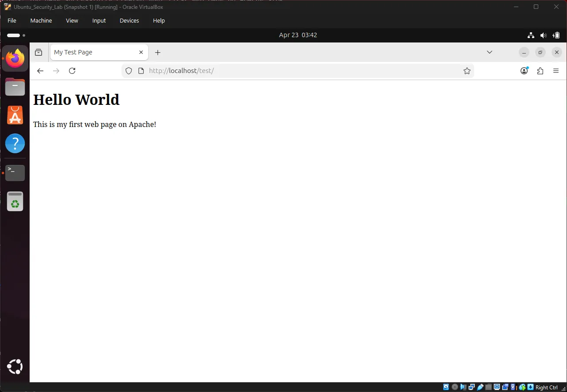Click the tracking protection shield icon

[128, 71]
